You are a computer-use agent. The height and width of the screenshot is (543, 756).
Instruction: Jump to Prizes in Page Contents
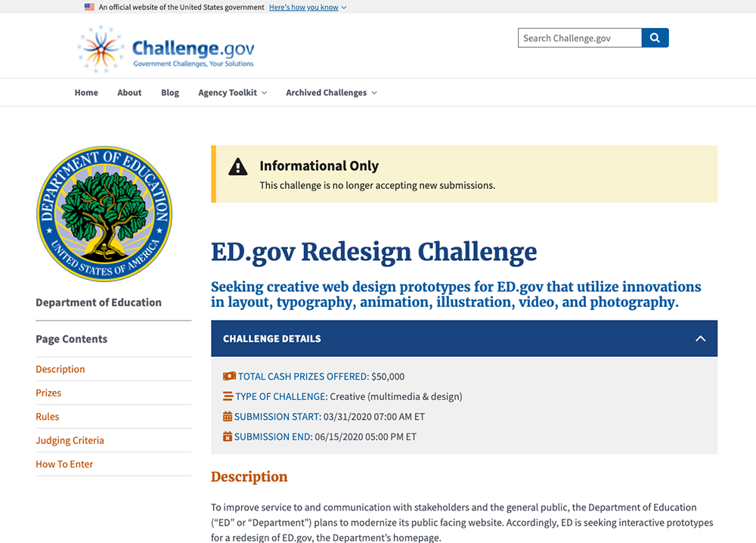pos(48,393)
